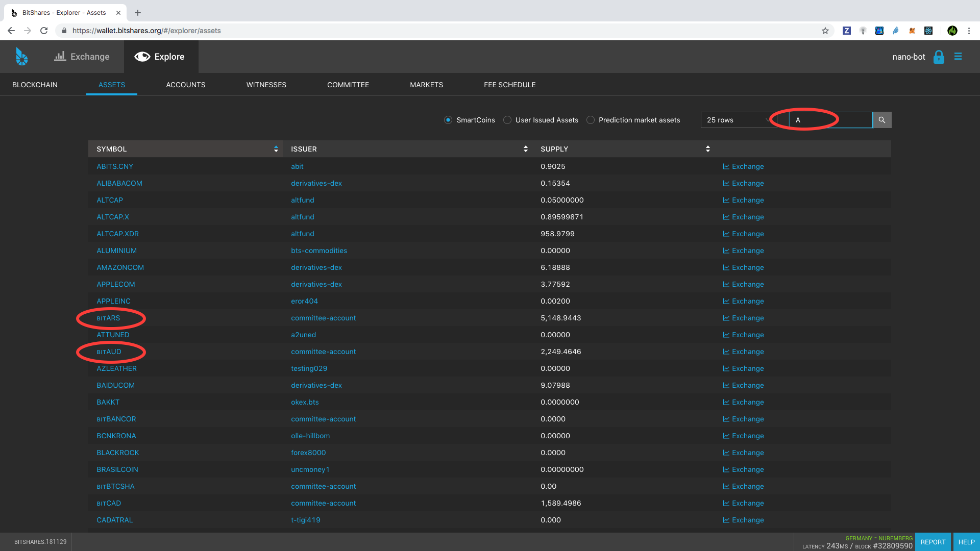Image resolution: width=980 pixels, height=551 pixels.
Task: Click the blue feather extension icon
Action: [x=896, y=31]
